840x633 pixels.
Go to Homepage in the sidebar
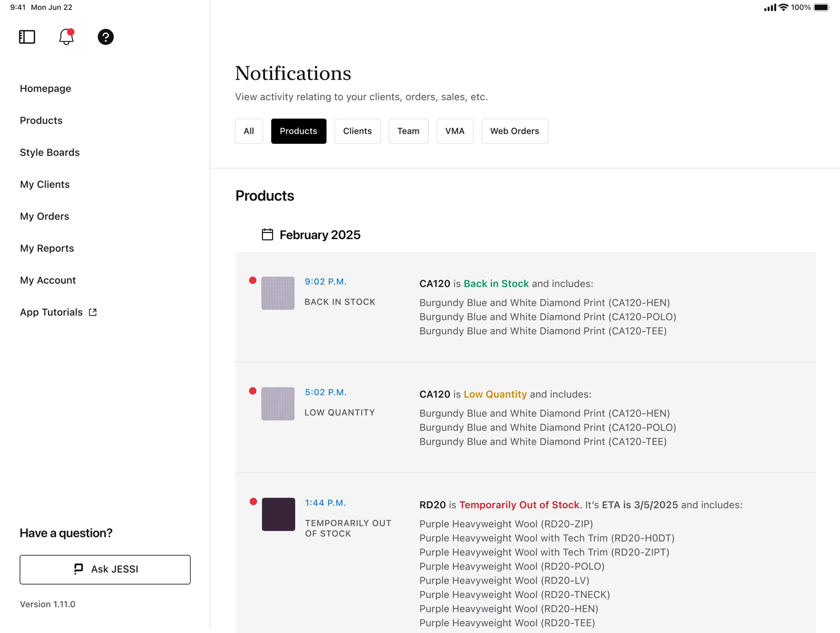pos(46,89)
